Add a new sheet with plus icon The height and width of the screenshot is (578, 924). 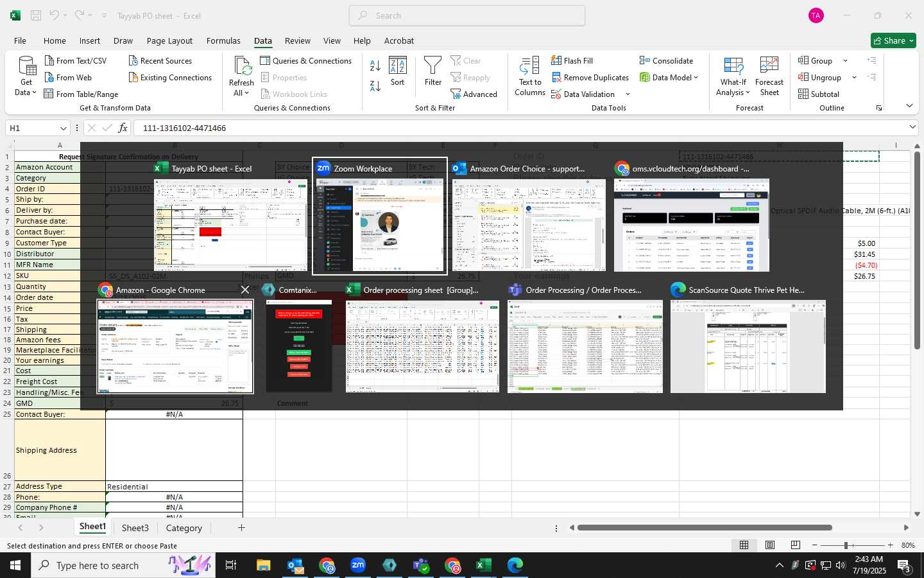click(241, 528)
